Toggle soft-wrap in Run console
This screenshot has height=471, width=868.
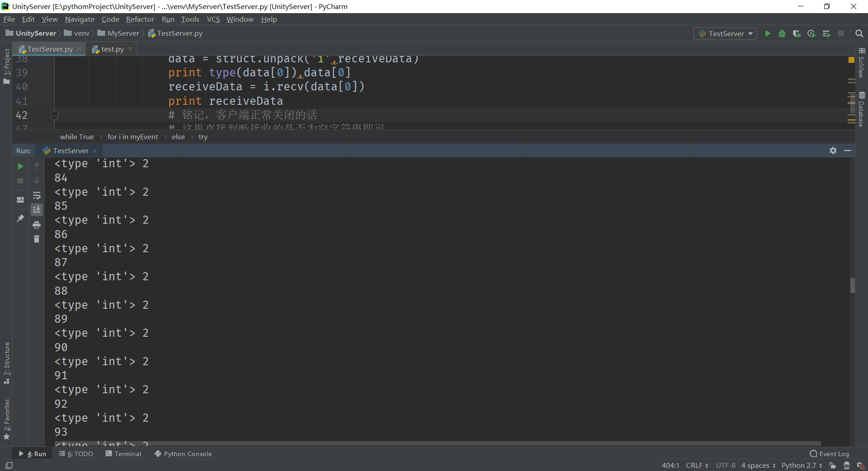37,195
